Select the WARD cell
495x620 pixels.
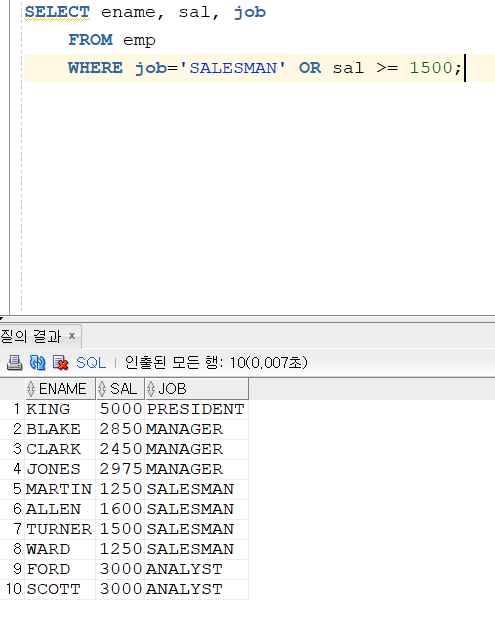coord(60,549)
